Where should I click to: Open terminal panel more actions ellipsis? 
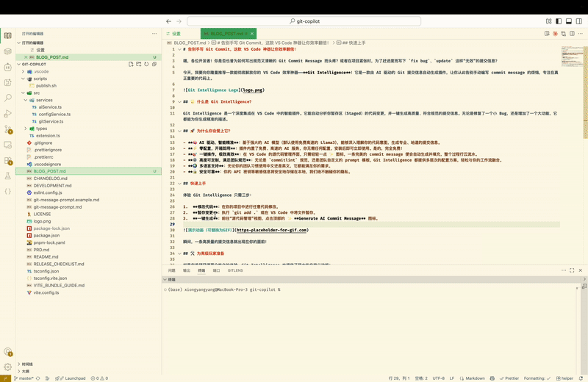[564, 270]
